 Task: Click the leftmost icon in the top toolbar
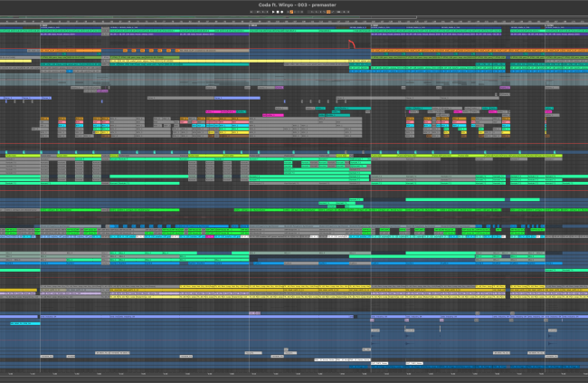pos(251,12)
